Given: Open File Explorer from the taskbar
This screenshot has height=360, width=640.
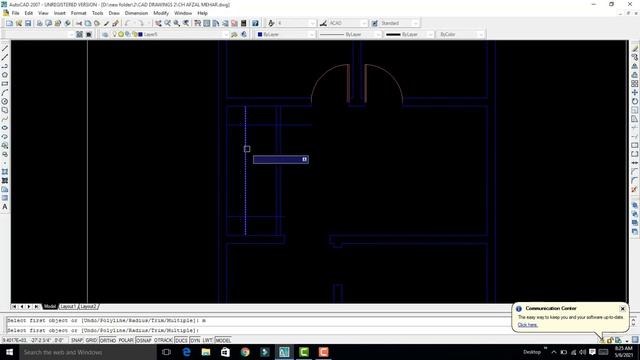Looking at the screenshot, I should [x=206, y=352].
